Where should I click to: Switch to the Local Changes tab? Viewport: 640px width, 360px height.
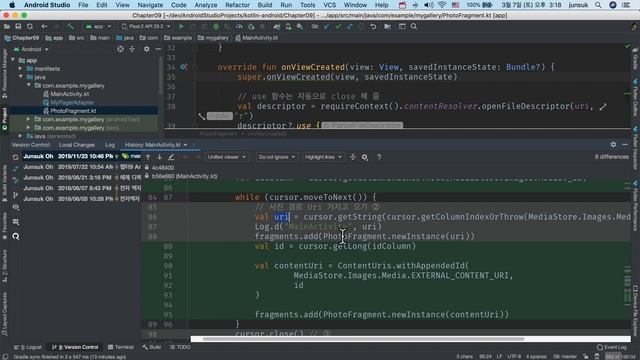76,145
